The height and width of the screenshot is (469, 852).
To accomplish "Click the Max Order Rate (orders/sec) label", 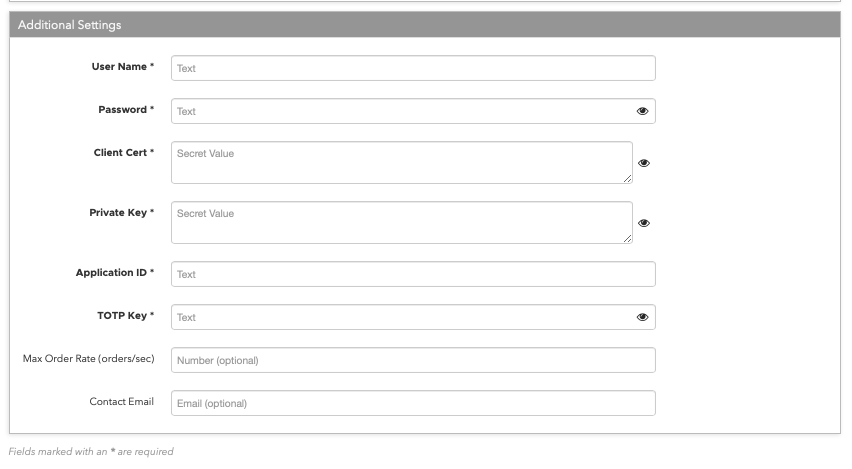I will [x=89, y=359].
